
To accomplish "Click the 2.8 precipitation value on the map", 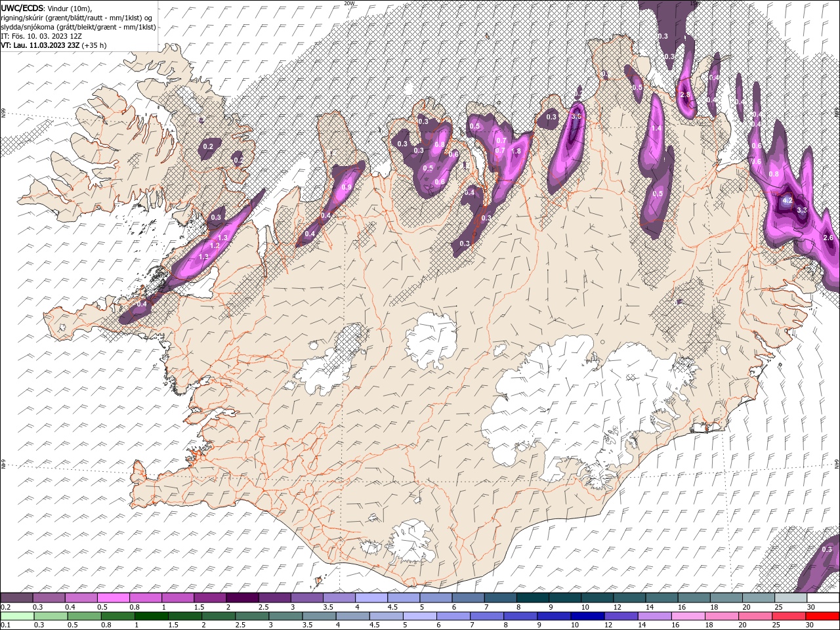I will click(x=685, y=95).
